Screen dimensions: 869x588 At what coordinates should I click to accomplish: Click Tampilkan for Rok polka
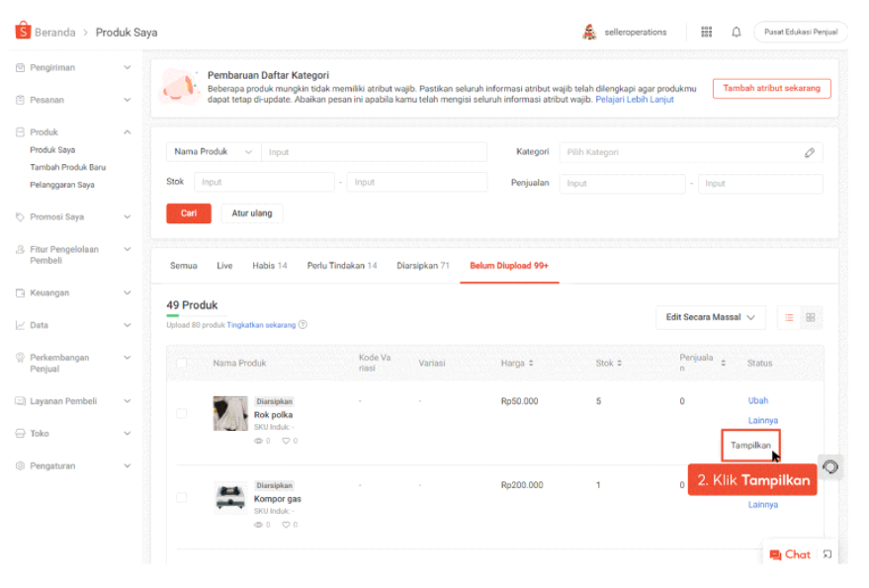(750, 445)
